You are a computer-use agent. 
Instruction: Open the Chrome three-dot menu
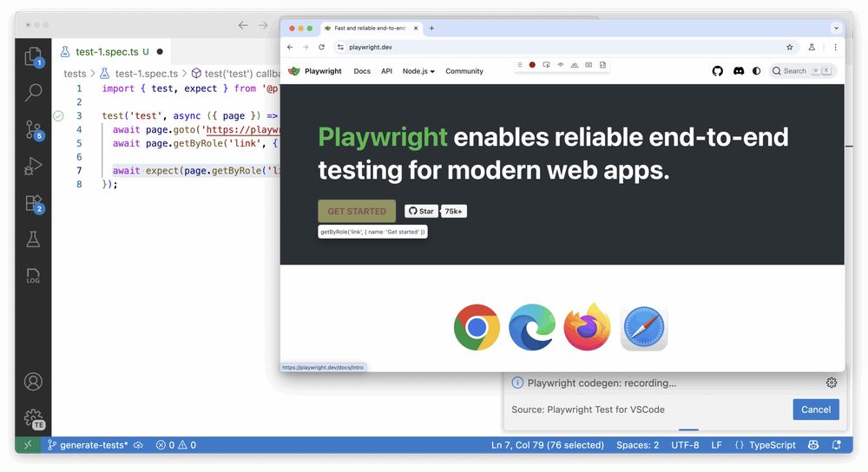835,47
